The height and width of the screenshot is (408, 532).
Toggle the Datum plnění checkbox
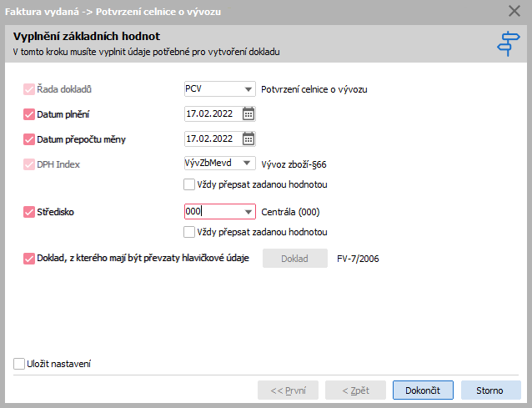[x=30, y=114]
